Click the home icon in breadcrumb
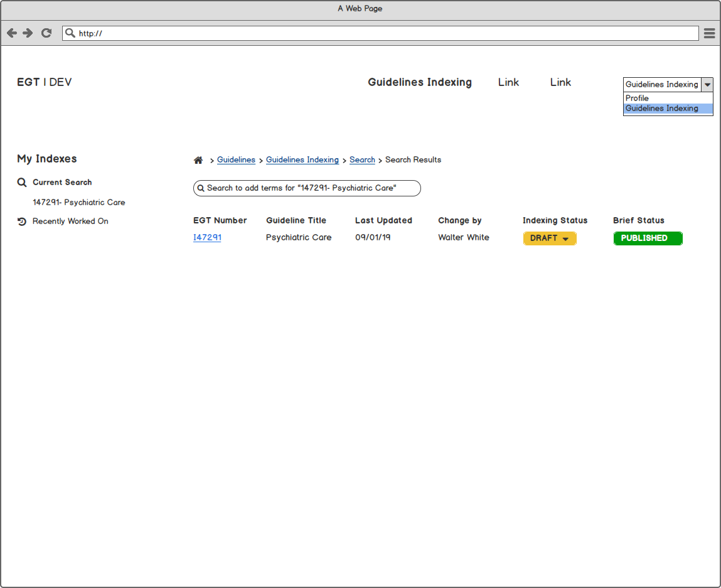The image size is (721, 588). pos(198,160)
